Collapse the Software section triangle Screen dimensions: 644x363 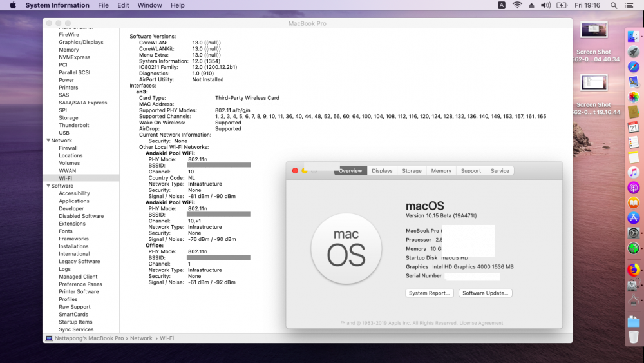click(48, 186)
